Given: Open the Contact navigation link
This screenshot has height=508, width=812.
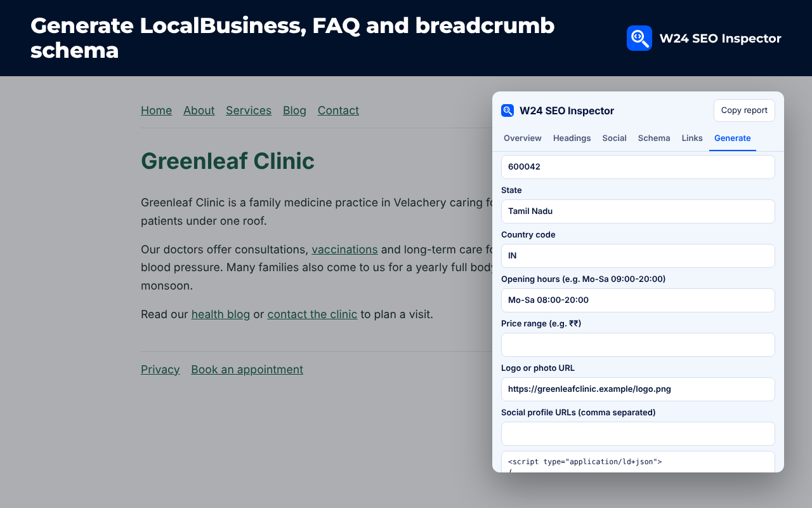Looking at the screenshot, I should 338,110.
